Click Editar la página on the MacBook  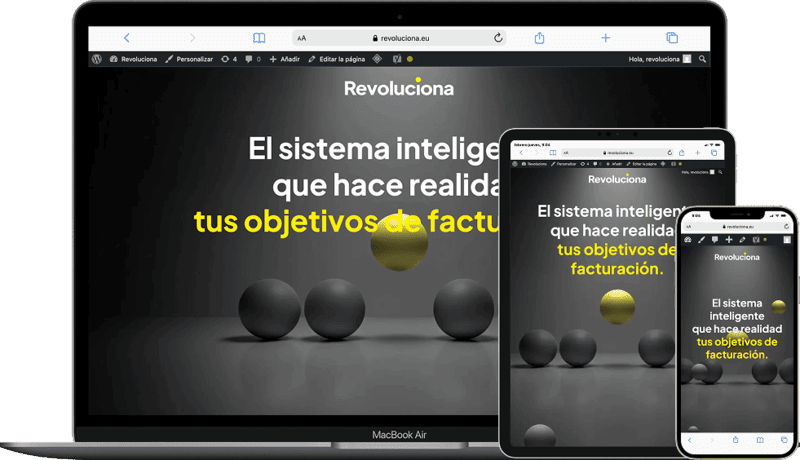tap(337, 59)
